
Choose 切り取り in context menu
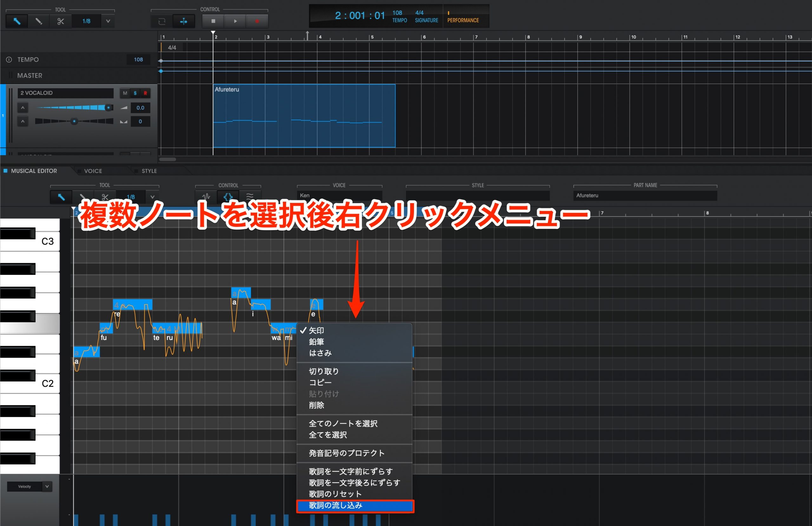355,372
